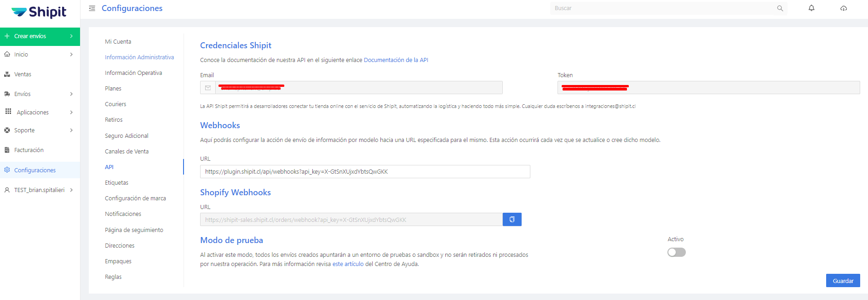Open Configuración de marca settings
Screen dimensions: 868x300
135,198
